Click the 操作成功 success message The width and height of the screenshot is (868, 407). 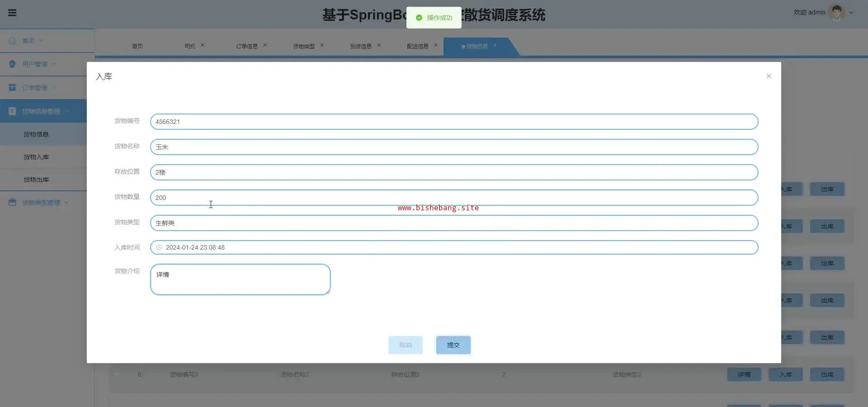tap(434, 18)
